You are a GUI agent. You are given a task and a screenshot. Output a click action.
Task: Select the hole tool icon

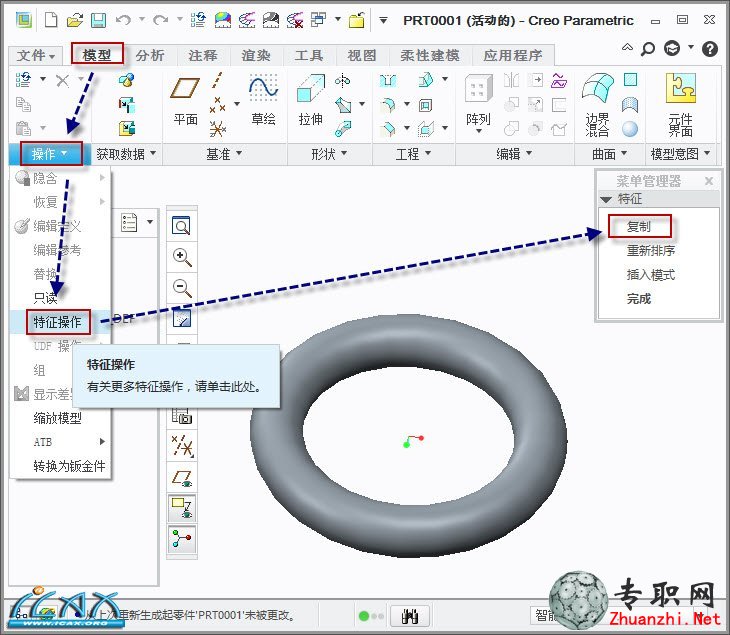pos(387,81)
